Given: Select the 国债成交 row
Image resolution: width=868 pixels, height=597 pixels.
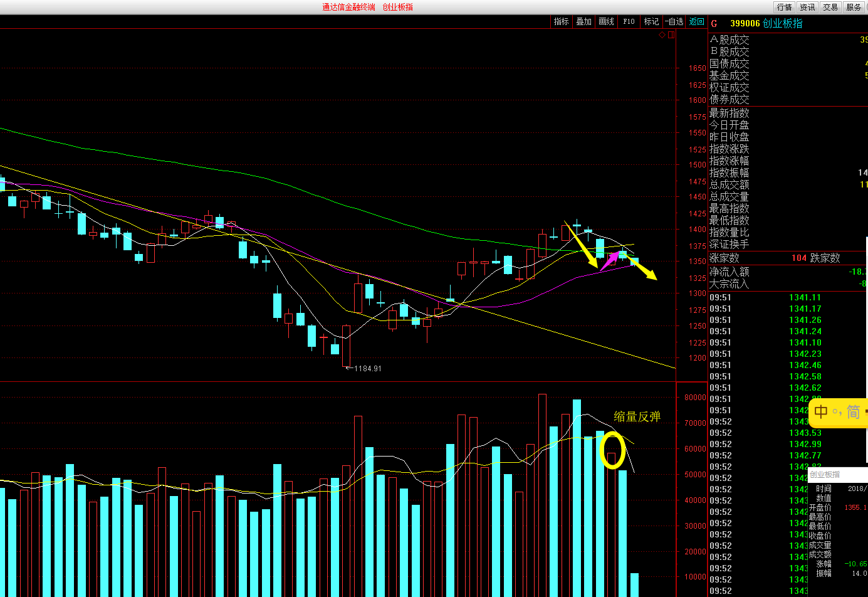Looking at the screenshot, I should (788, 63).
